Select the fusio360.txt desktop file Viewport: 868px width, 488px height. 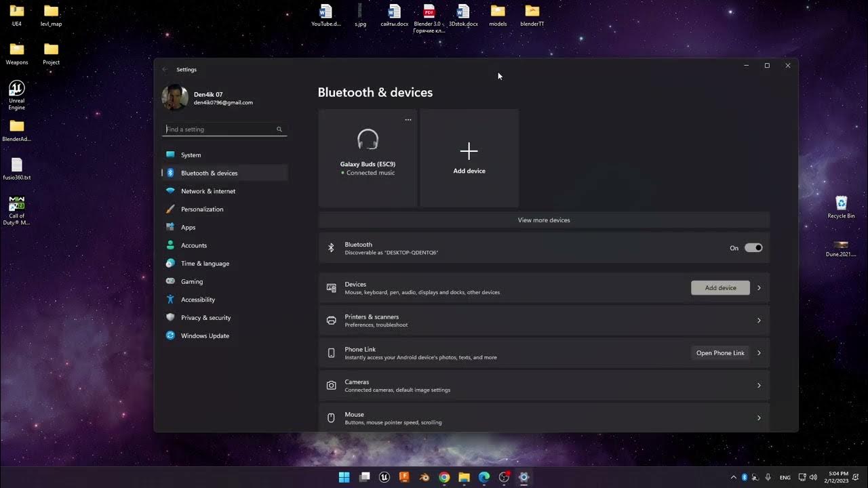(16, 169)
